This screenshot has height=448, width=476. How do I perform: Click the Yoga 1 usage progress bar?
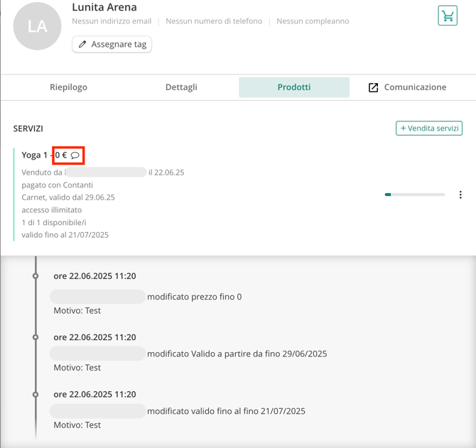414,195
